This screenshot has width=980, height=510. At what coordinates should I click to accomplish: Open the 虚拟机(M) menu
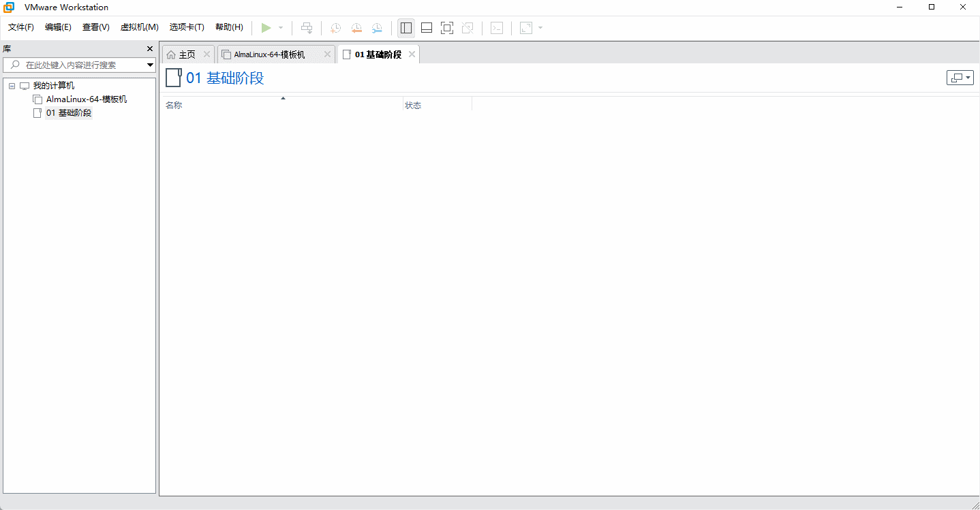(139, 27)
